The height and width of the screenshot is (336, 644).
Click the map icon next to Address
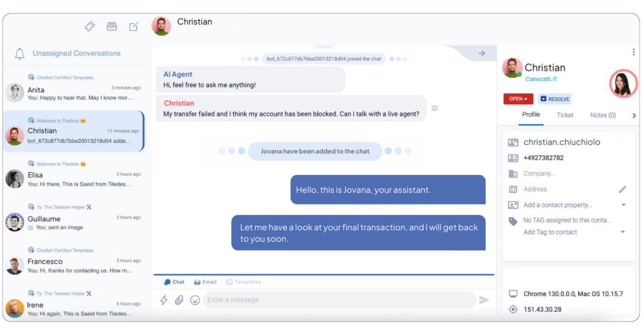coord(513,190)
